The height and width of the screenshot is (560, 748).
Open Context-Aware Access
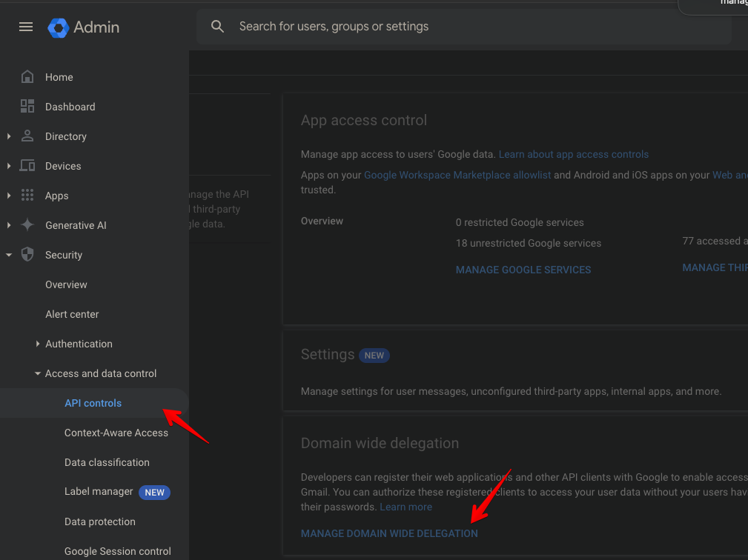(x=116, y=433)
